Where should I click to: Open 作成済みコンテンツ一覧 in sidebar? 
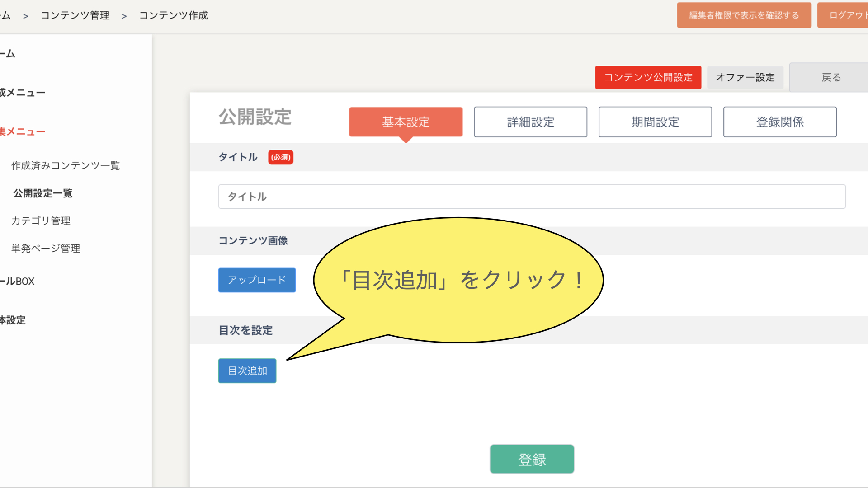click(x=66, y=166)
